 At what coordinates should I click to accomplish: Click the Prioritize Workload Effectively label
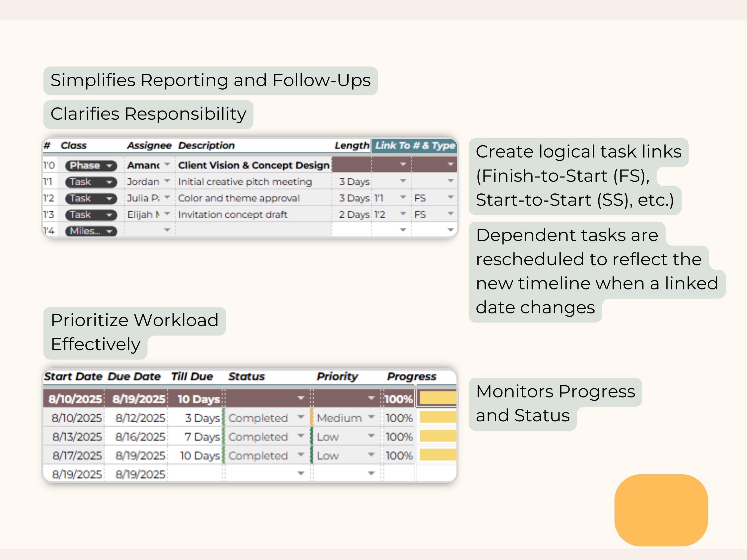click(134, 333)
